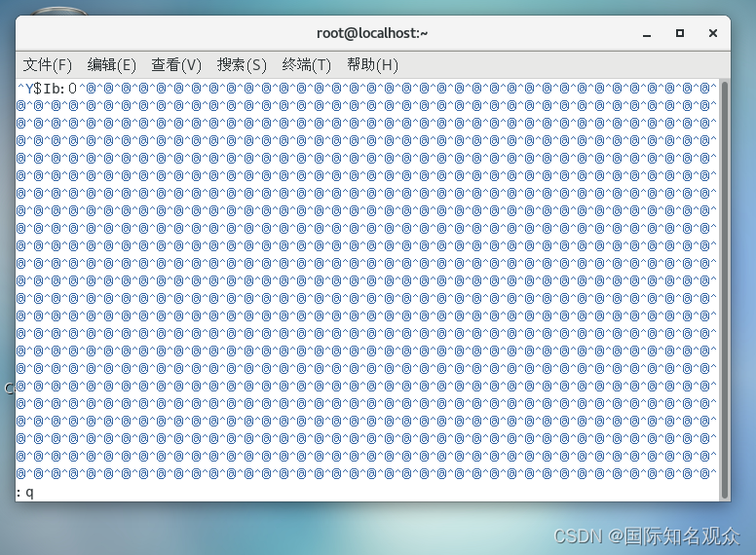Maximize the root@localhost terminal window
756x555 pixels.
[680, 33]
